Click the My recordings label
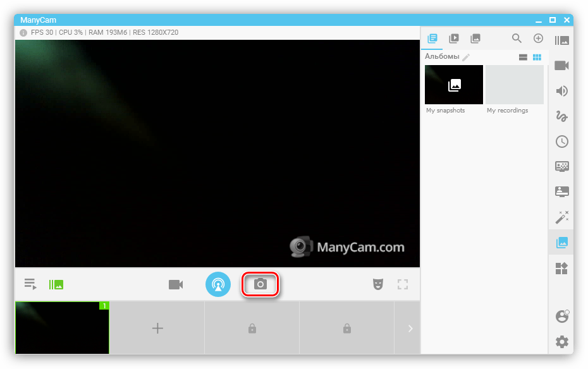 (507, 110)
